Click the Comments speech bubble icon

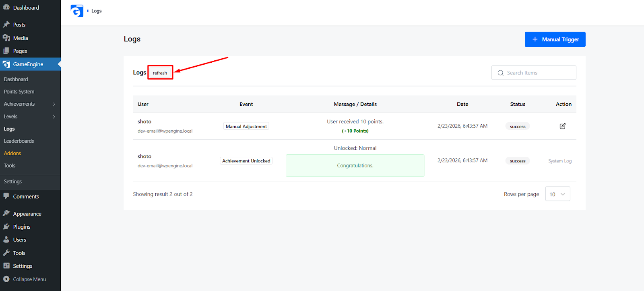6,196
